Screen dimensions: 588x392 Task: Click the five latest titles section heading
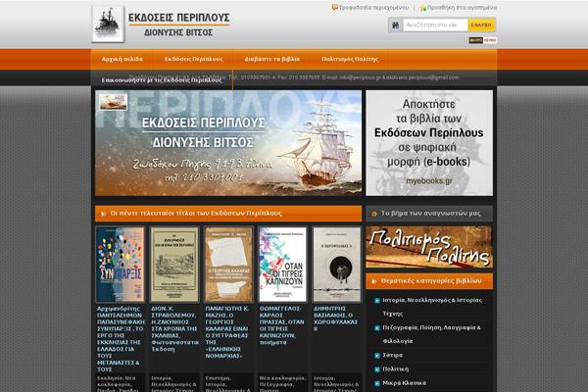point(196,214)
